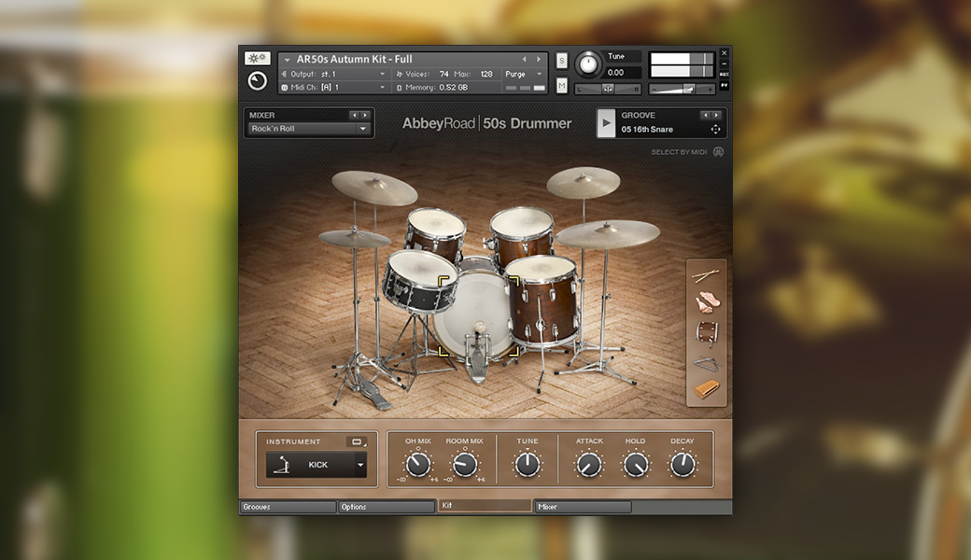
Task: Play the 05 16th Snare groove
Action: click(x=606, y=123)
